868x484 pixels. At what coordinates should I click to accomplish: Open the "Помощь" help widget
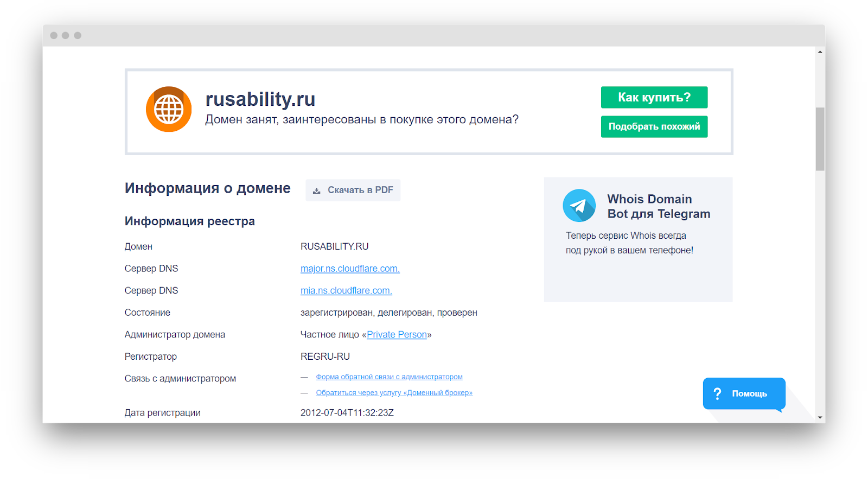744,393
